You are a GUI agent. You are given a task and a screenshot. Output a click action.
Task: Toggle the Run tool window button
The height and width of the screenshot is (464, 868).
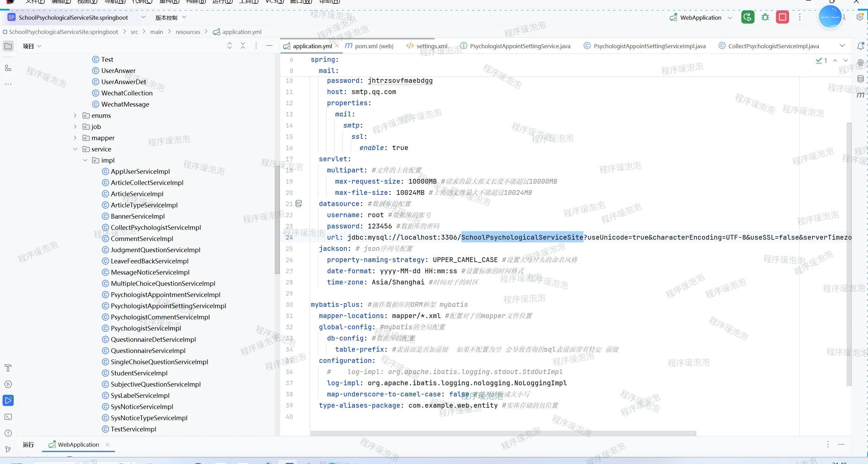point(8,401)
